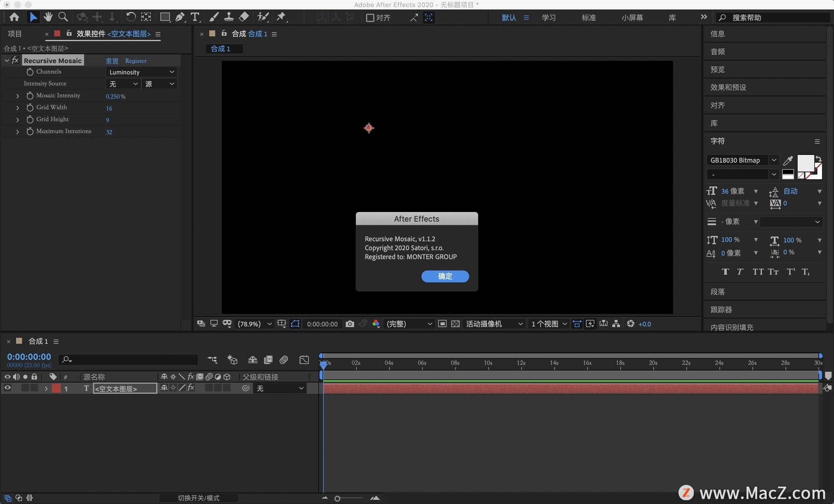Click the 0:00:00:00 current time display
Viewport: 834px width, 504px height.
coord(29,356)
